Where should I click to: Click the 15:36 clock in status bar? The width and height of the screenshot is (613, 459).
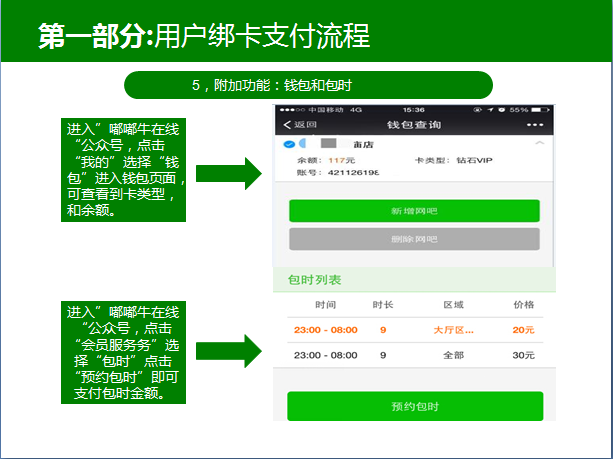click(414, 110)
